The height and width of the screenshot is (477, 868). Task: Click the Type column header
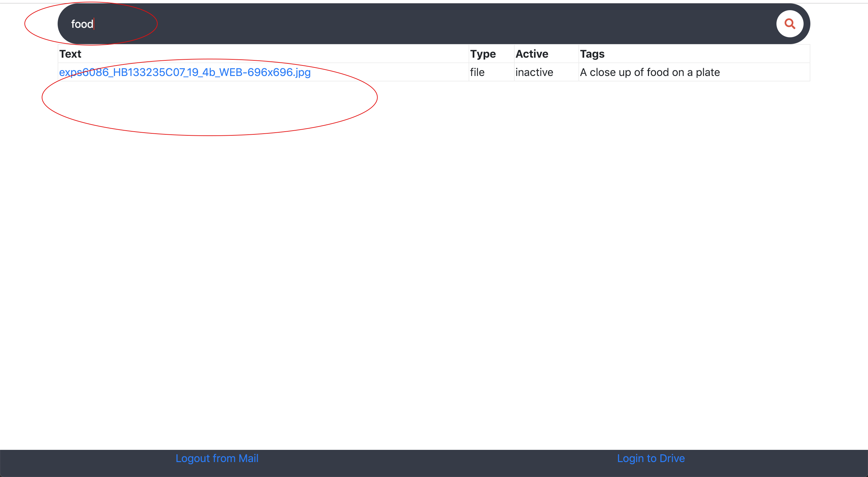pos(482,54)
